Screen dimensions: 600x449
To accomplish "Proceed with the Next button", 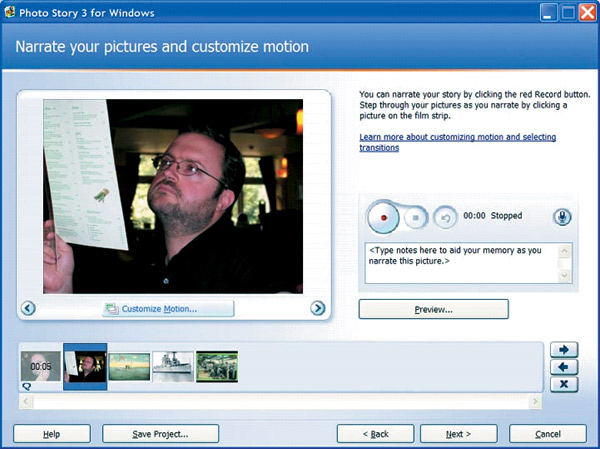I will tap(459, 434).
